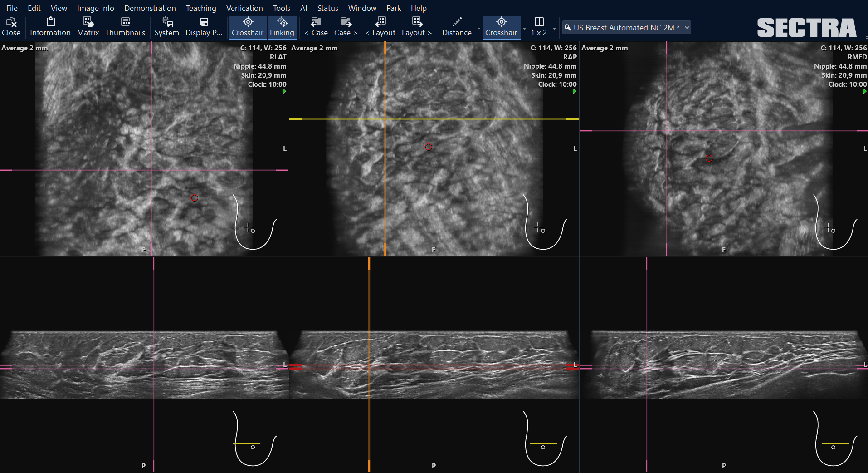The height and width of the screenshot is (473, 868).
Task: Go back to the previous layout
Action: tap(380, 27)
